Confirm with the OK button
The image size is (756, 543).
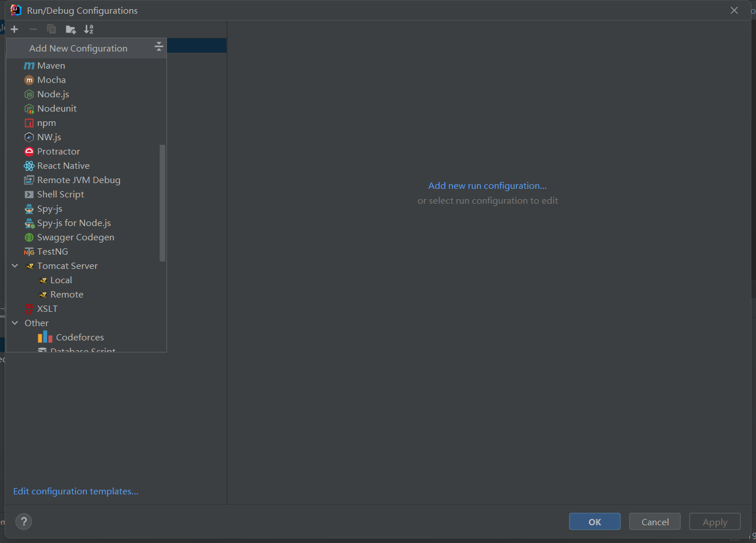click(x=595, y=522)
